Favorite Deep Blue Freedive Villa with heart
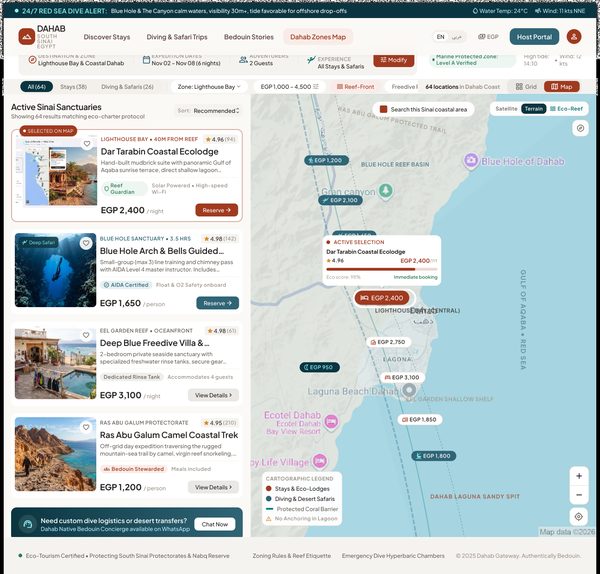This screenshot has width=600, height=574. pyautogui.click(x=86, y=335)
